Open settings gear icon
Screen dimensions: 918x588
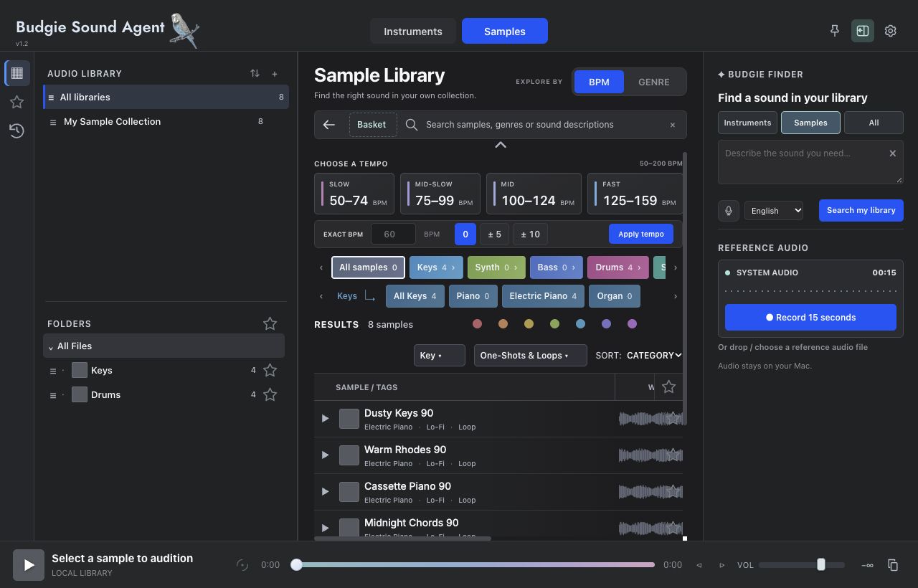click(x=891, y=31)
